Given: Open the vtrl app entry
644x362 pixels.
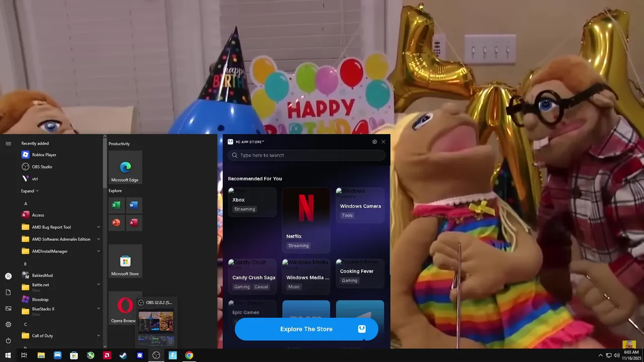Looking at the screenshot, I should click(x=60, y=179).
